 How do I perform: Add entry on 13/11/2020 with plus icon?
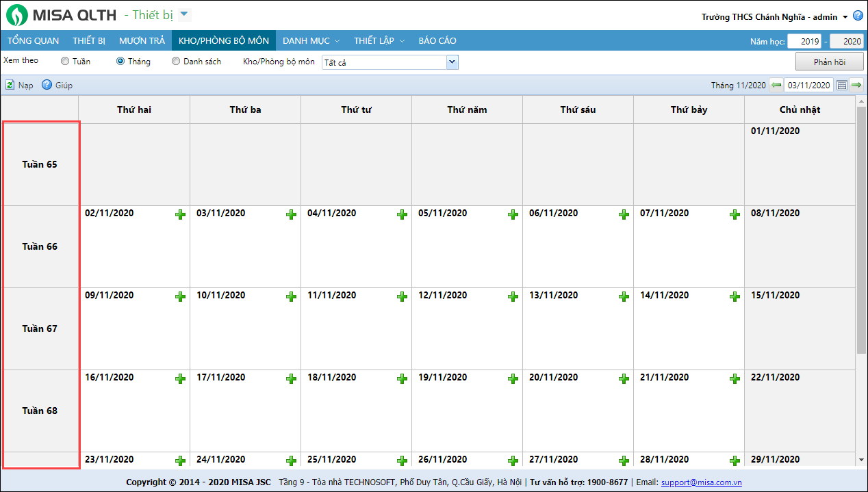(x=624, y=296)
